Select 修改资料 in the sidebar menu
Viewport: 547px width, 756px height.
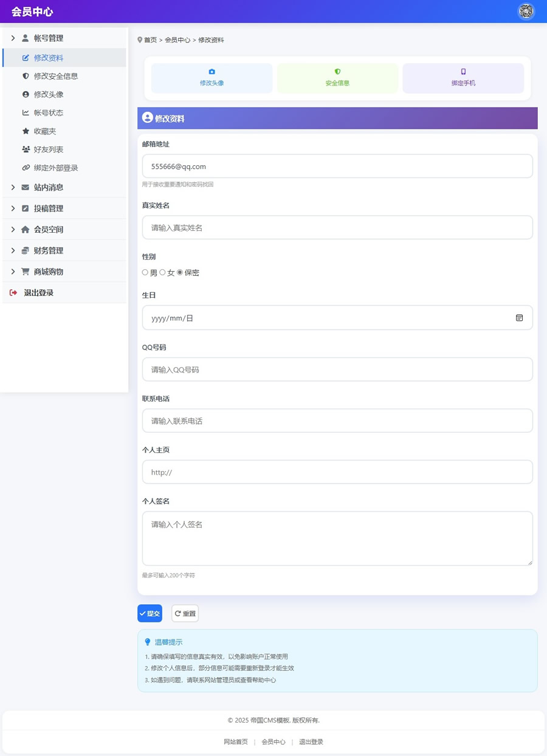tap(47, 57)
